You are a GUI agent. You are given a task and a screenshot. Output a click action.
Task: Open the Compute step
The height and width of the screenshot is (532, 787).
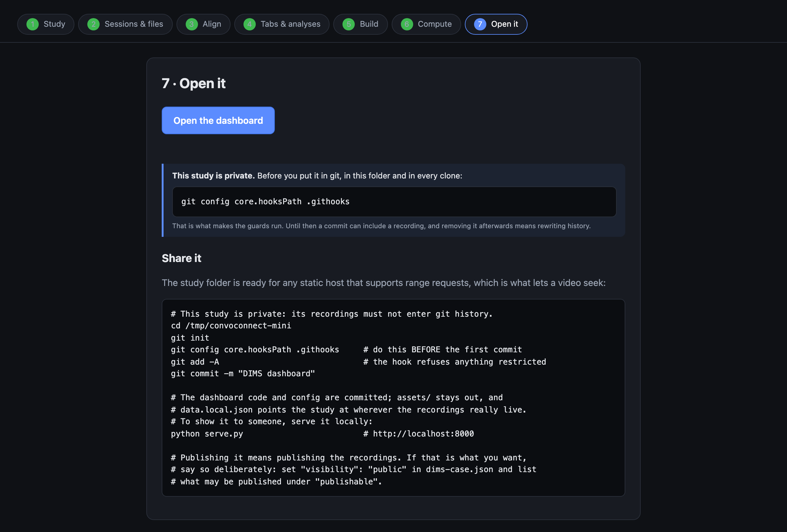426,24
